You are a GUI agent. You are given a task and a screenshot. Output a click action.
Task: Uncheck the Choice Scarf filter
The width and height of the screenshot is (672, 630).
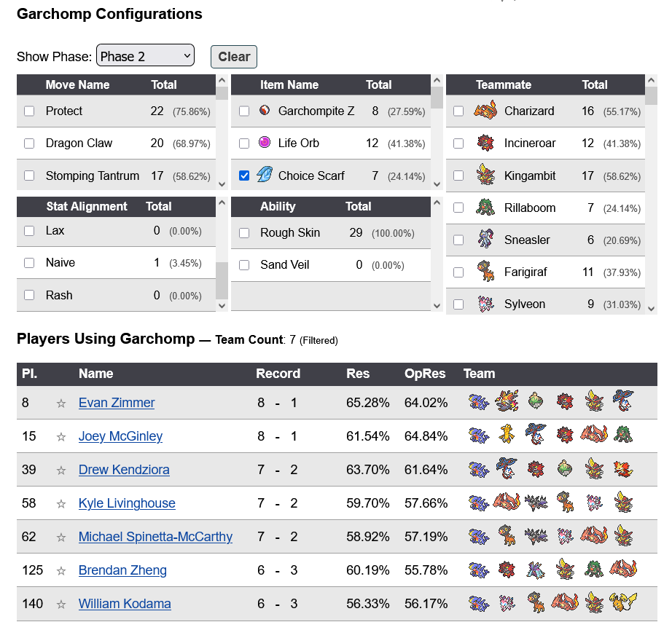tap(244, 176)
